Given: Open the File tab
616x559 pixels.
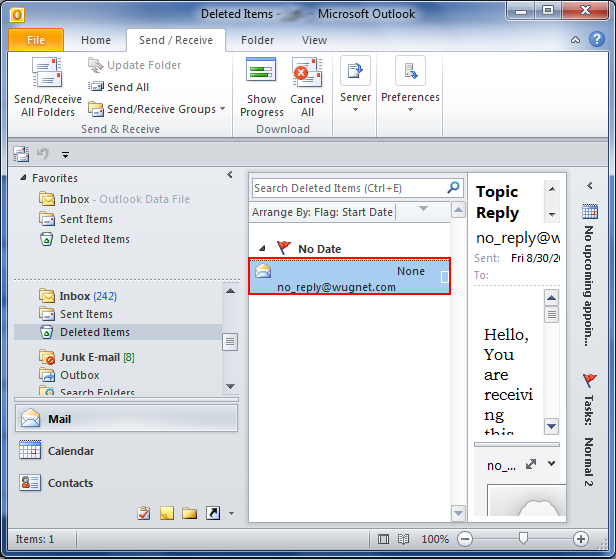Looking at the screenshot, I should (x=36, y=40).
